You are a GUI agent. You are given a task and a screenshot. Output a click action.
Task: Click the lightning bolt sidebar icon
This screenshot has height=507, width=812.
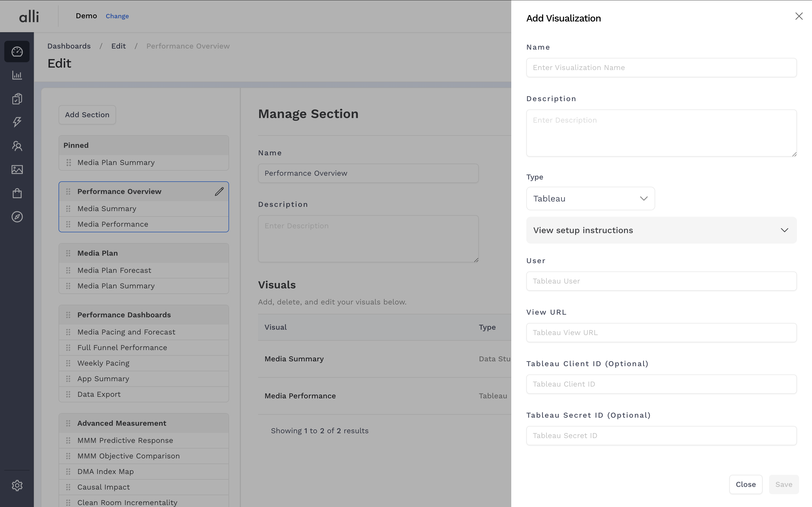tap(17, 122)
